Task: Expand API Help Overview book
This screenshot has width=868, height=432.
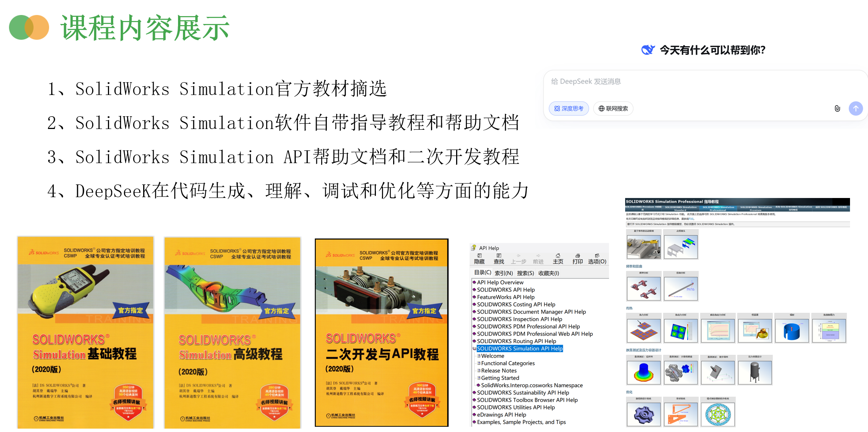Action: pos(474,282)
